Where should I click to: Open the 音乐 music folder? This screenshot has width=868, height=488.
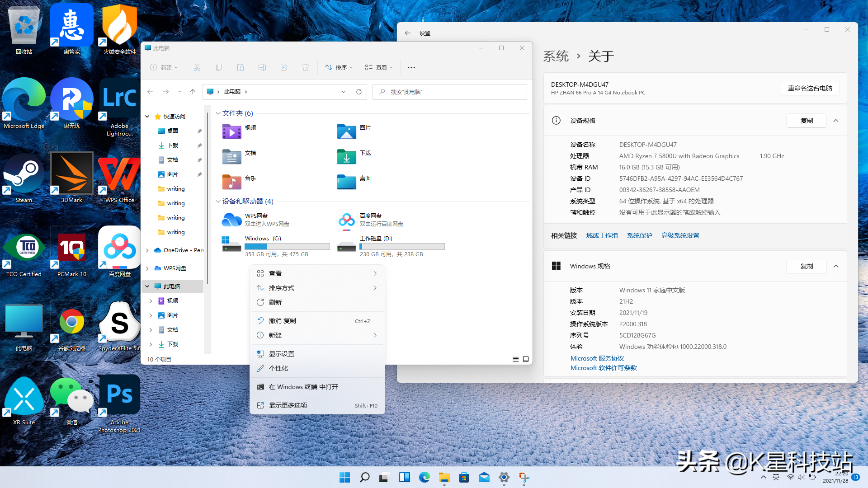[232, 182]
